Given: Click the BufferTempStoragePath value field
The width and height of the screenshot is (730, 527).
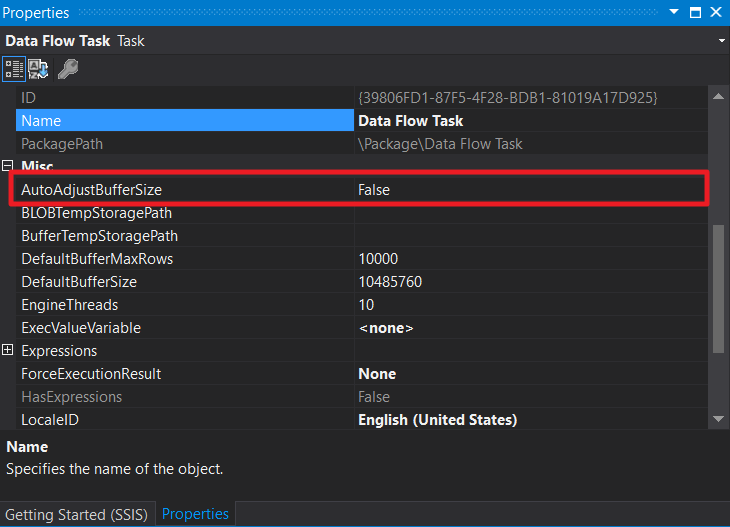Looking at the screenshot, I should click(531, 236).
